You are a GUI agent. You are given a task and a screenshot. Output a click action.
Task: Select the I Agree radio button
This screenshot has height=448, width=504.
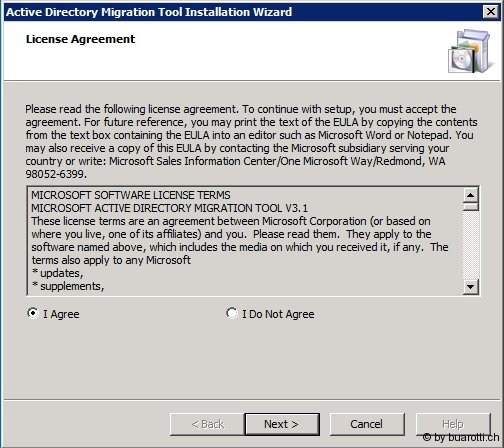click(x=33, y=313)
